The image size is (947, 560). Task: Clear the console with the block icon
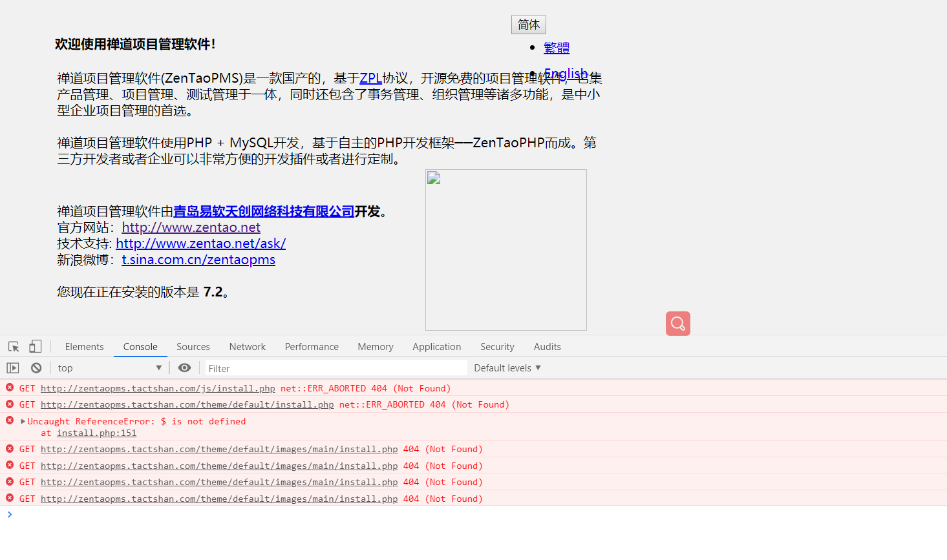[36, 368]
